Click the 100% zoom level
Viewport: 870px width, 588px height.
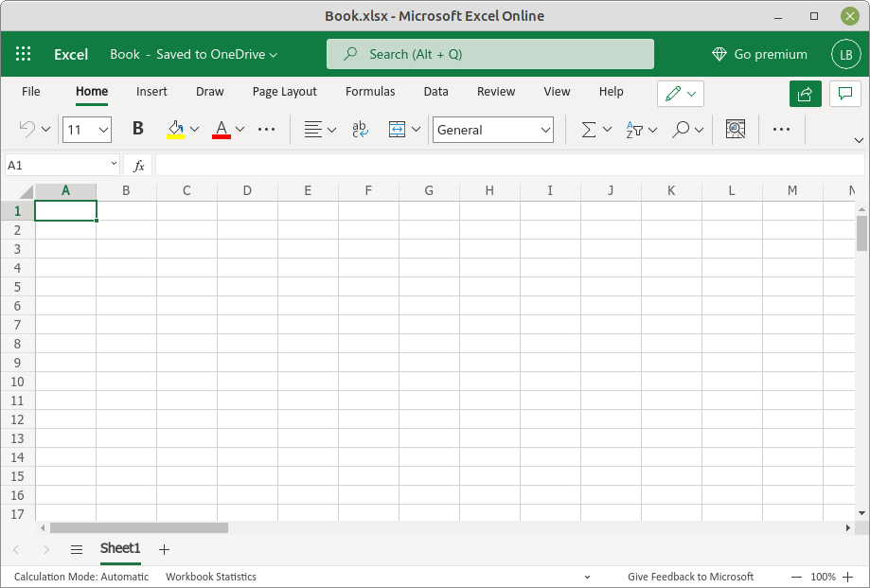[x=823, y=577]
